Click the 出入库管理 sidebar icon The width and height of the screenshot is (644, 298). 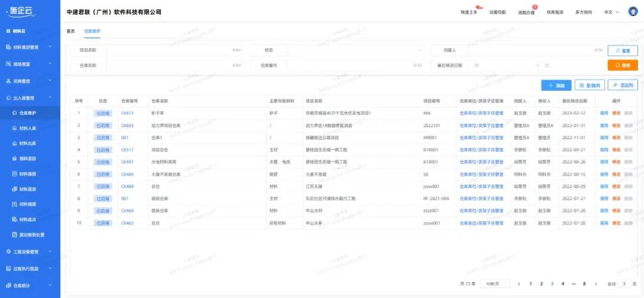click(8, 98)
